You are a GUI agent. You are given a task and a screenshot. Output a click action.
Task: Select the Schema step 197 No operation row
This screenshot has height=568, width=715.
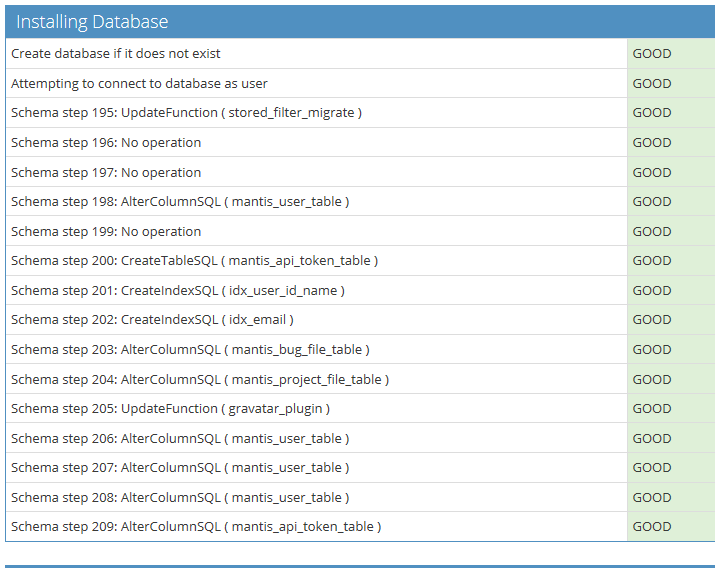[x=106, y=172]
